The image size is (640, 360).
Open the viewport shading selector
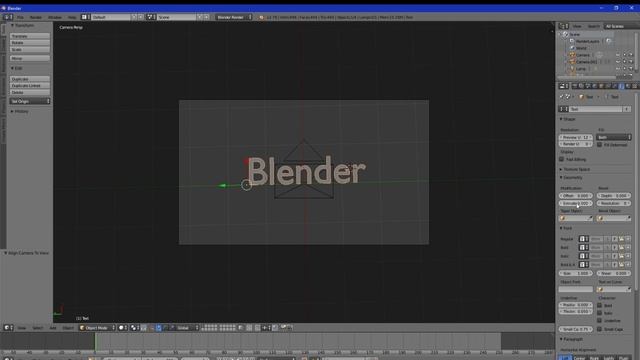click(123, 327)
